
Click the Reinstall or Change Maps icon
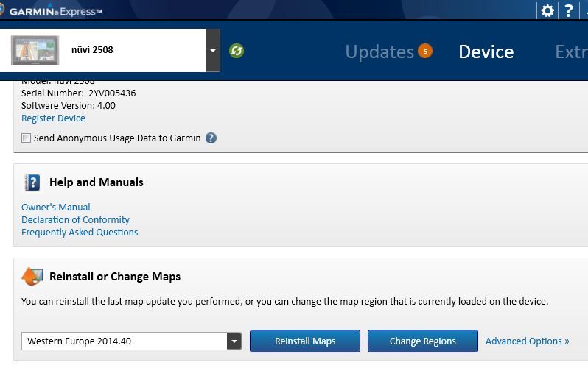[x=32, y=277]
